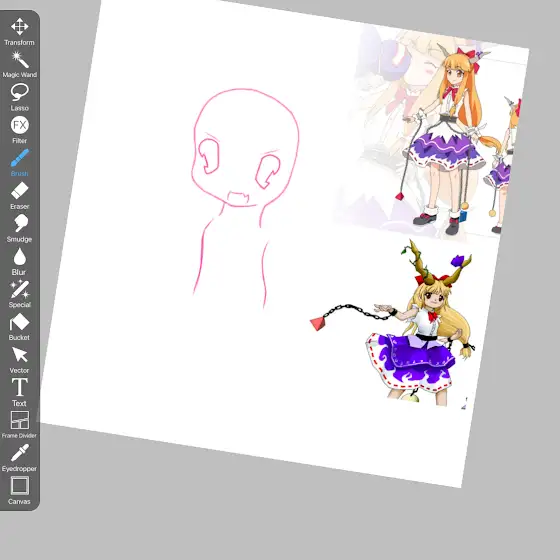Select the Vector arrow tool

point(19,360)
